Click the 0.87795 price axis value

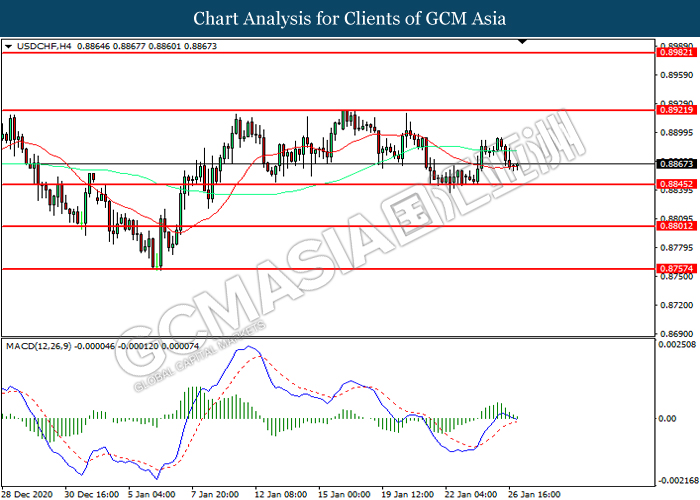(x=677, y=247)
